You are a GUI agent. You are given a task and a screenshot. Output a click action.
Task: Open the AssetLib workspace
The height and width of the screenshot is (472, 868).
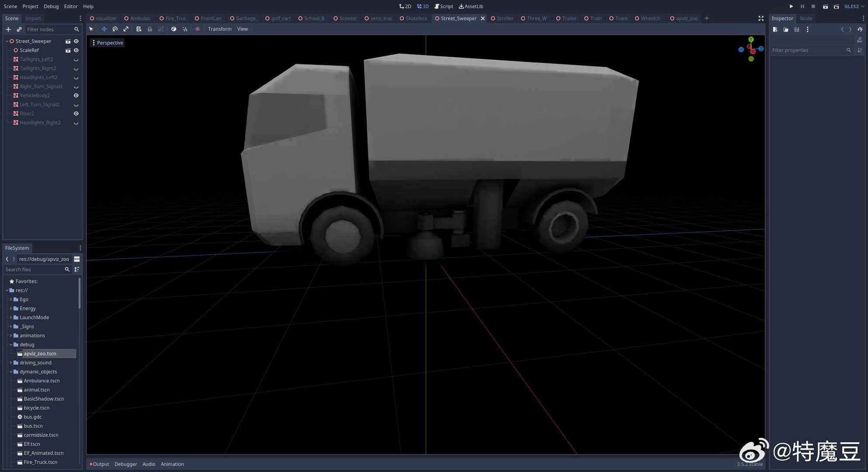pos(471,6)
